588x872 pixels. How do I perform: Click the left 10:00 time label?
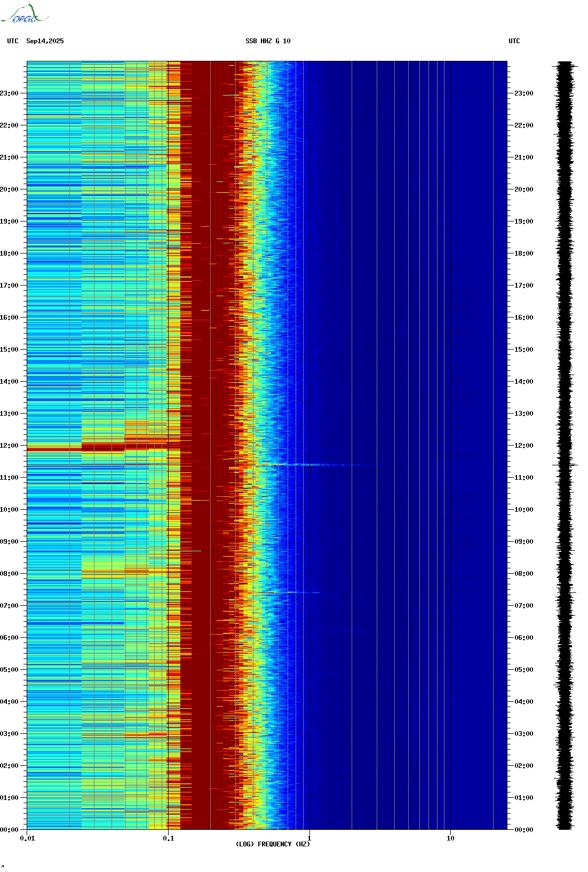click(9, 510)
